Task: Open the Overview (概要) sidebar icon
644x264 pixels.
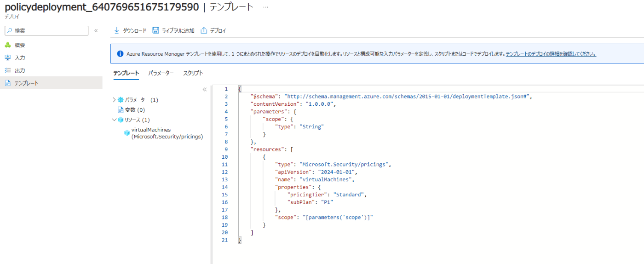Action: 7,45
